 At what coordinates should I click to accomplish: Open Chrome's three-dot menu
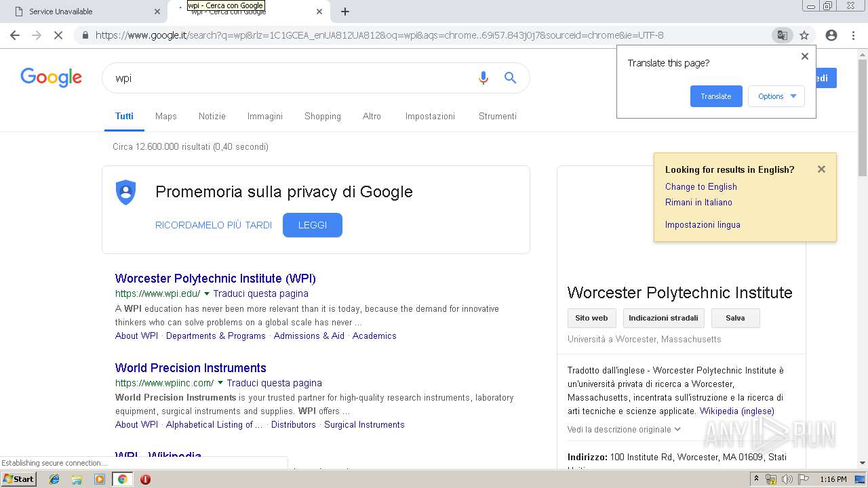click(853, 35)
